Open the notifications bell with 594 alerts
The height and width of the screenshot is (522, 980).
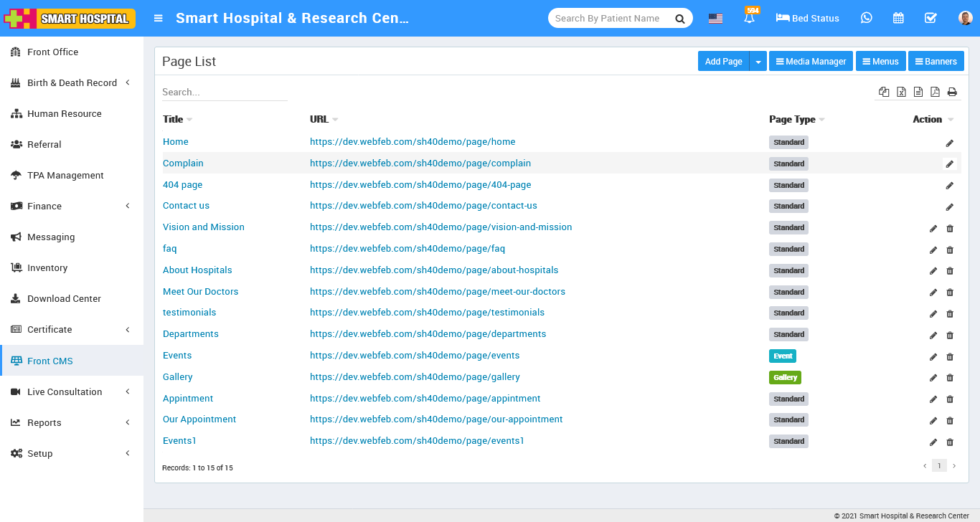click(749, 18)
